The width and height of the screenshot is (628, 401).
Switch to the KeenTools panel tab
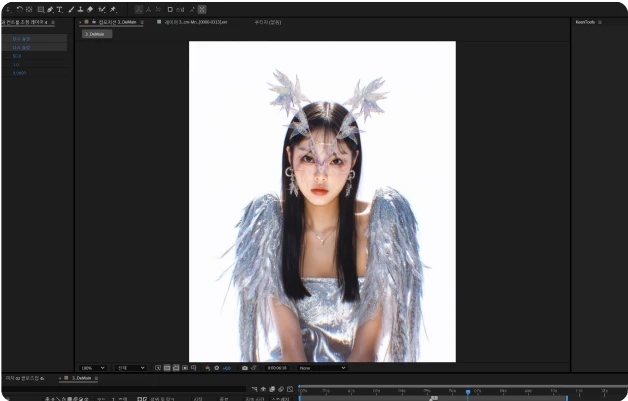(x=585, y=22)
